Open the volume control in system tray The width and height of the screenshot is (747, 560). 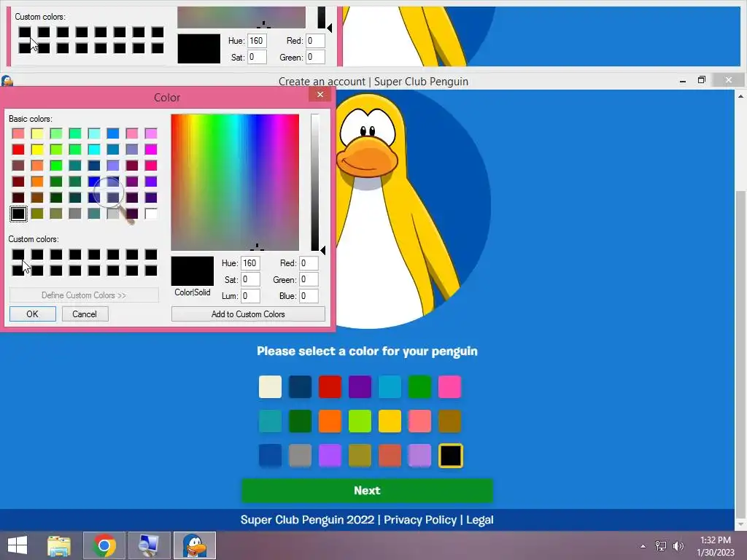click(678, 545)
